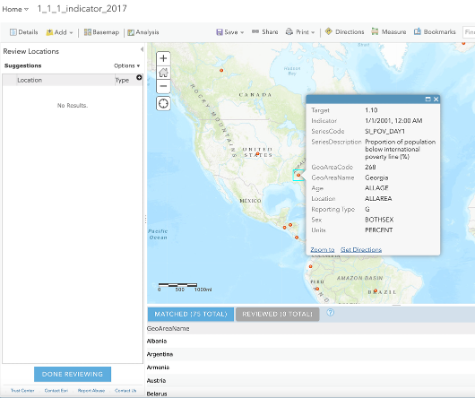Click the Share button
This screenshot has width=476, height=398.
point(265,32)
